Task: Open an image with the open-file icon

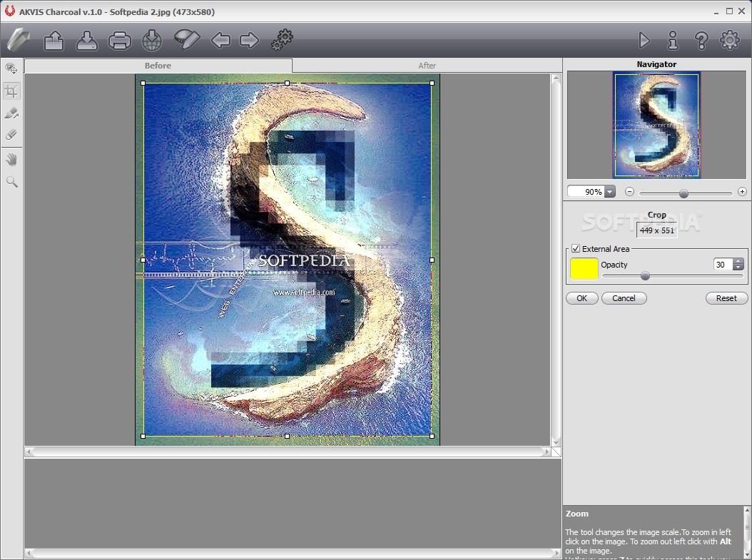Action: coord(54,40)
